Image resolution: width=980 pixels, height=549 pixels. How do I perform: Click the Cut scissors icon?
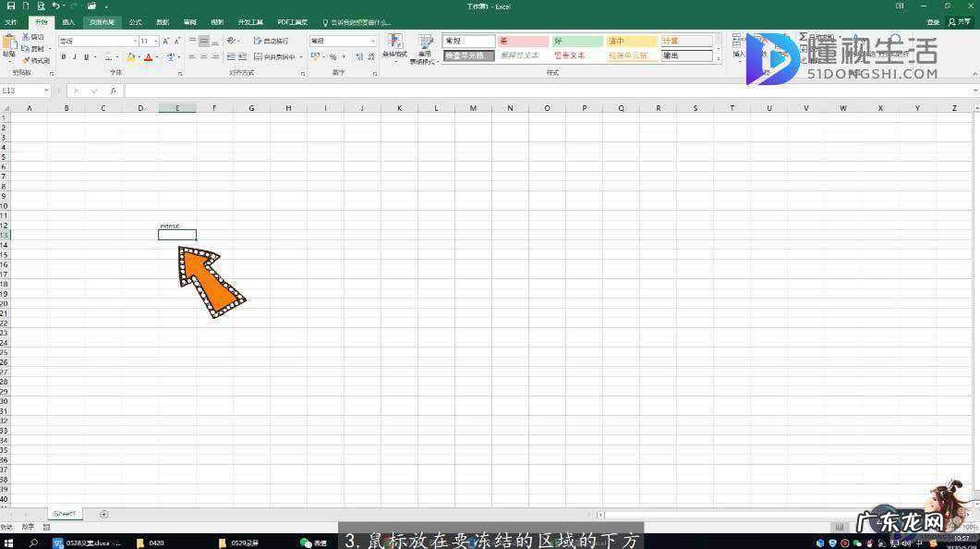click(x=26, y=37)
